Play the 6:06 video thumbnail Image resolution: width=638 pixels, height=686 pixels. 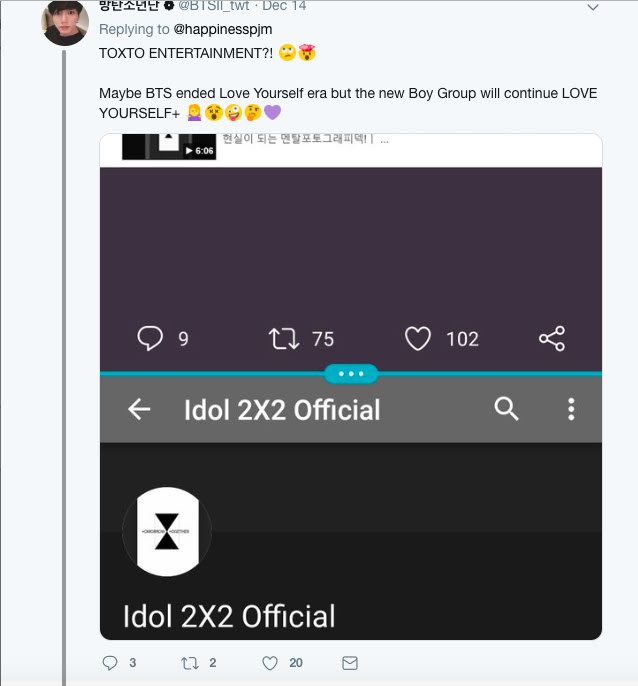169,146
